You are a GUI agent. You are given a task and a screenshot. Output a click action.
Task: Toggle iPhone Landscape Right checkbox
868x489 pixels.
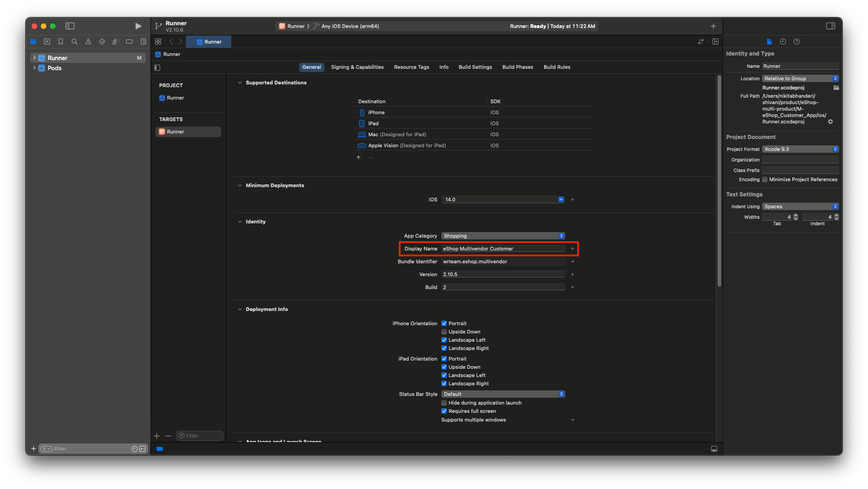pos(444,348)
